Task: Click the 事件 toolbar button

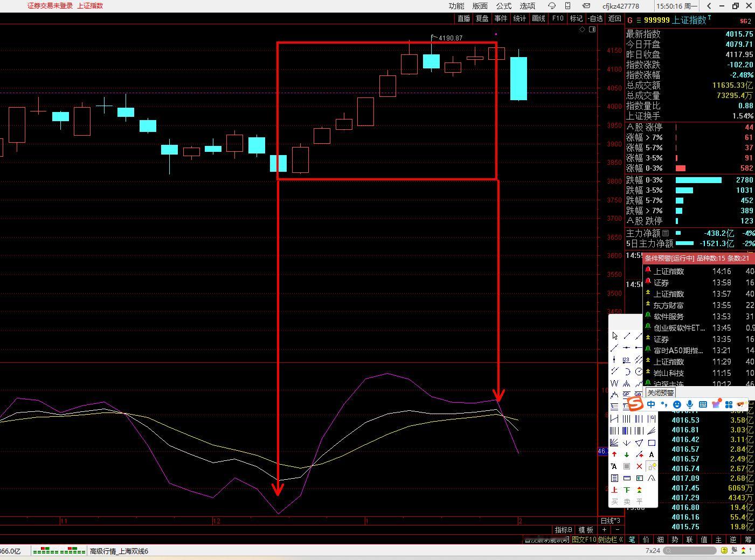Action: click(x=501, y=18)
